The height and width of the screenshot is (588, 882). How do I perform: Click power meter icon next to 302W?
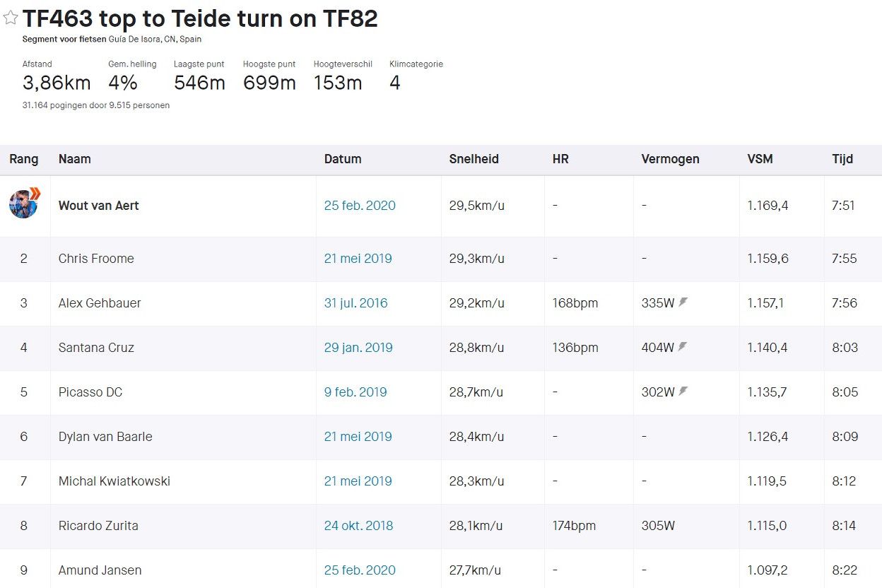(683, 392)
